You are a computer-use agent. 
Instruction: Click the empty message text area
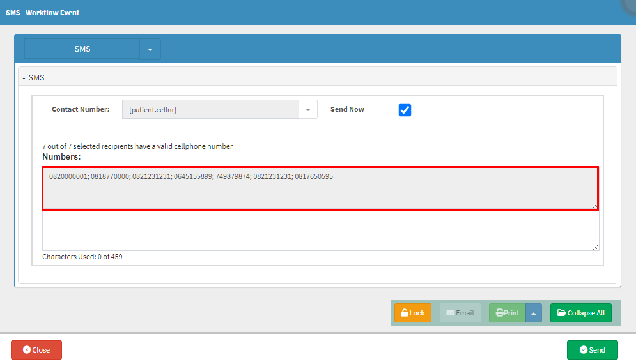click(320, 231)
